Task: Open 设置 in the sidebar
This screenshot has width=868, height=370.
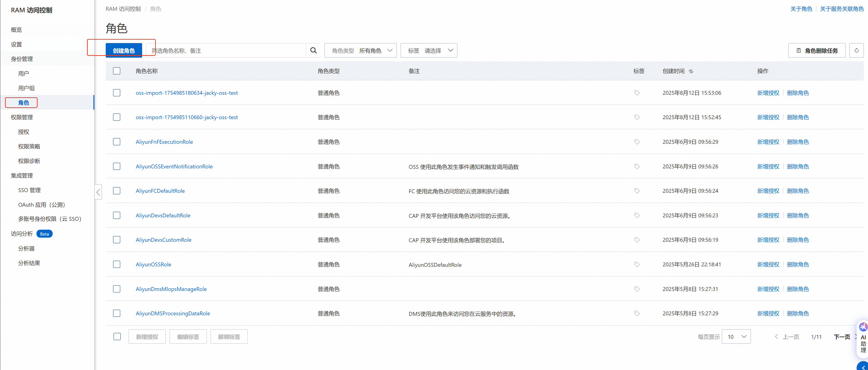Action: tap(16, 44)
